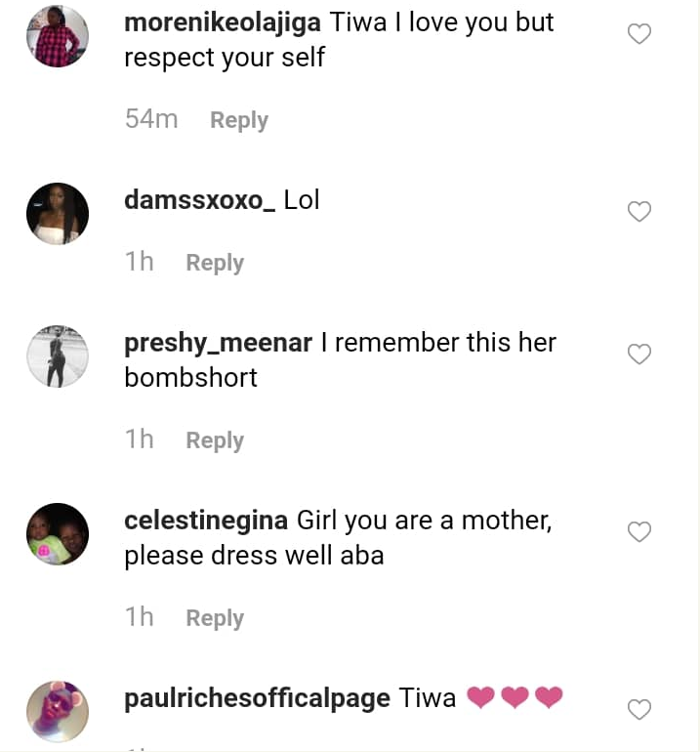
Task: Open celestinegina's profile photo
Action: pos(58,533)
